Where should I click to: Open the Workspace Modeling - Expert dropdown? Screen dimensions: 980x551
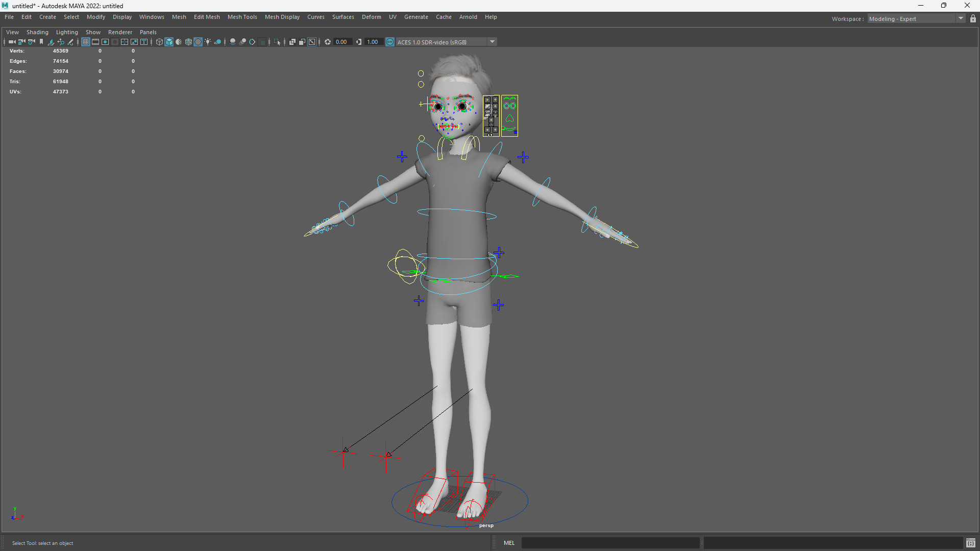916,19
